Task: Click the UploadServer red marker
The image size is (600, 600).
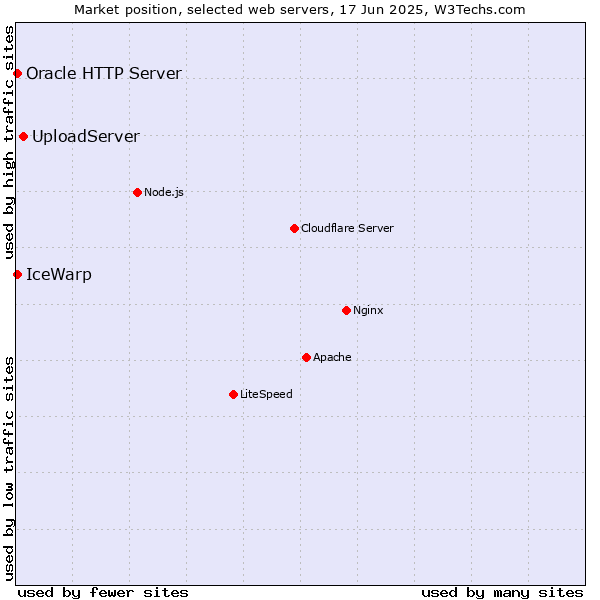Action: (x=24, y=137)
